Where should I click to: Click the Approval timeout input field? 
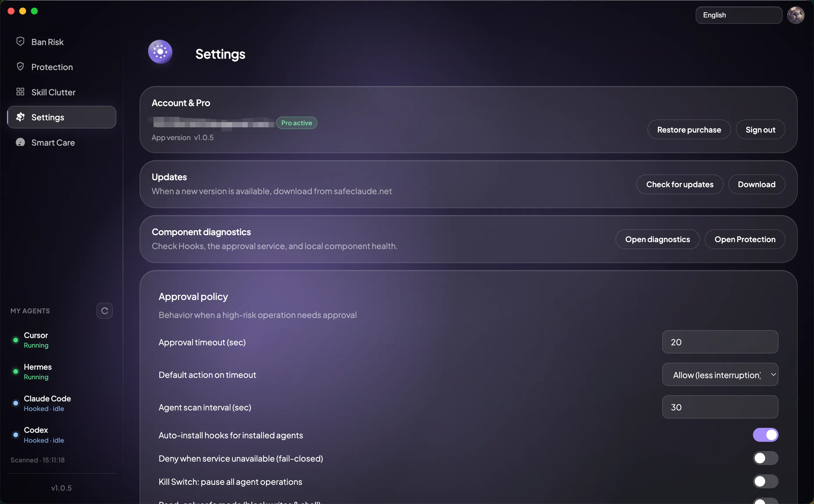point(720,342)
